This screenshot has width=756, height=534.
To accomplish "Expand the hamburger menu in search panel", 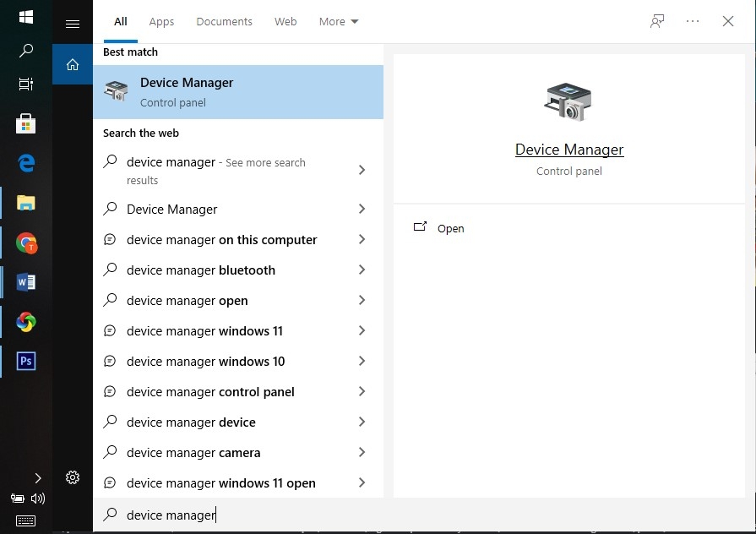I will [x=73, y=24].
